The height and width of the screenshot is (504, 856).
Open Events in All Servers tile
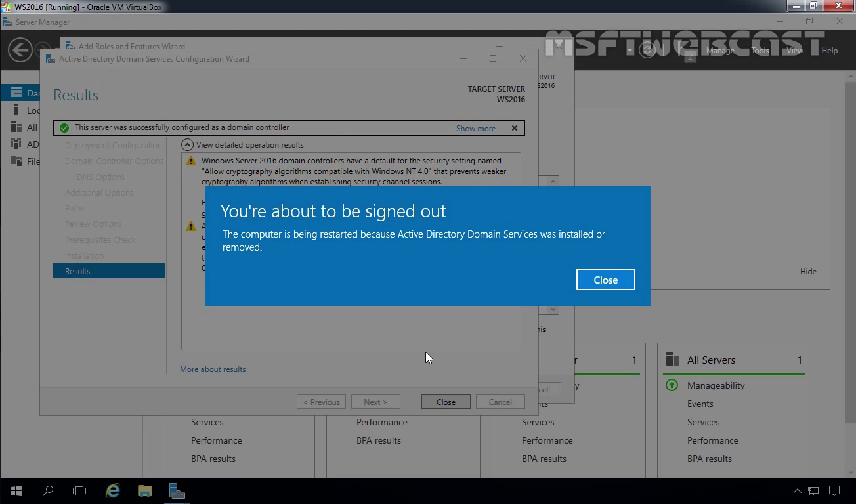(700, 404)
